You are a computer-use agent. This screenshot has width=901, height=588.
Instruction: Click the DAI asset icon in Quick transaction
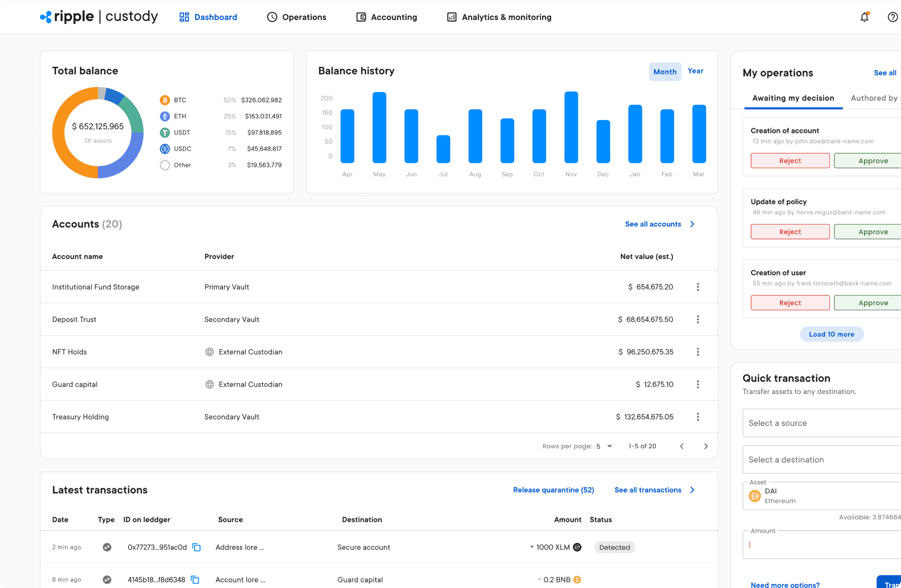755,496
